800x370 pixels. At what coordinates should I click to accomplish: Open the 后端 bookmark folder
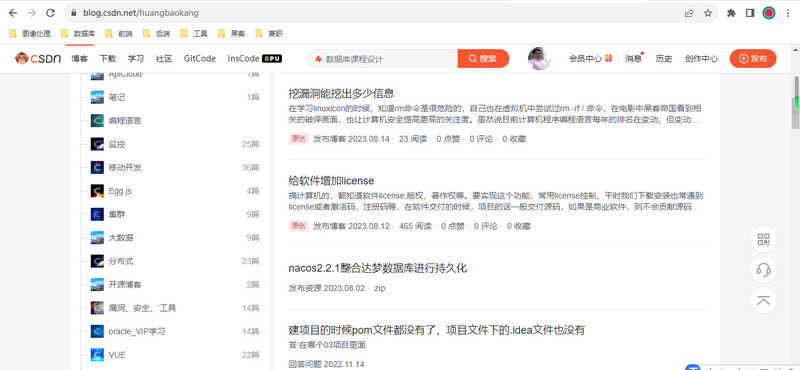pyautogui.click(x=157, y=34)
